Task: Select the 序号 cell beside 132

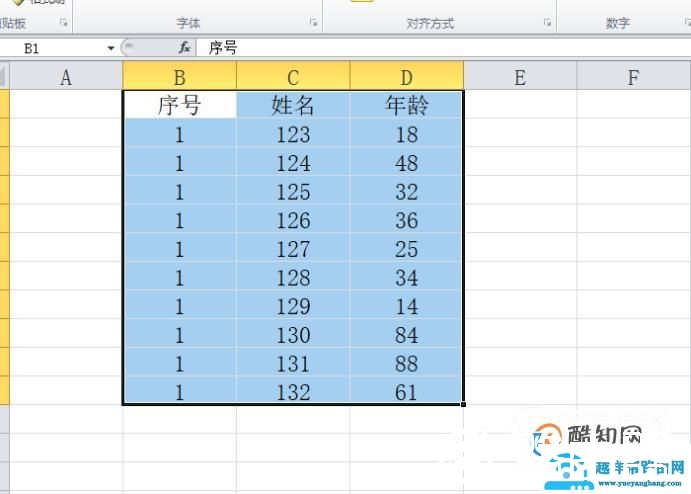Action: [x=179, y=390]
